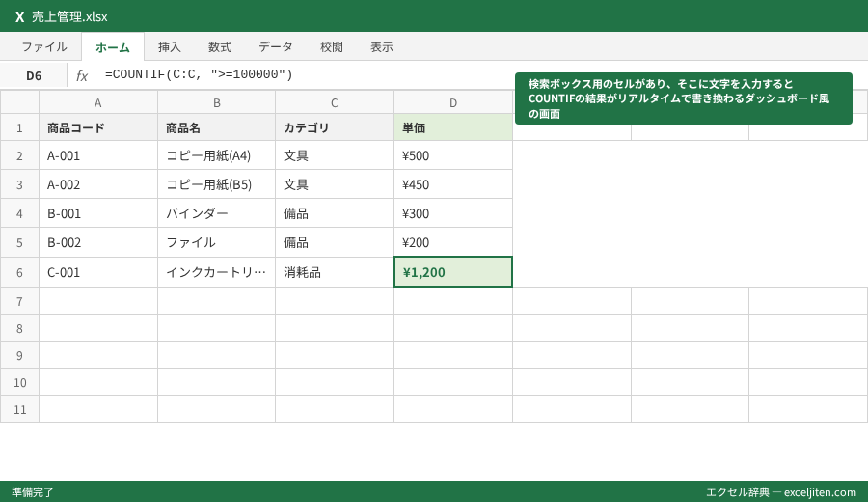Open the 校閲 tab
Screen dimensions: 868x502
point(332,47)
